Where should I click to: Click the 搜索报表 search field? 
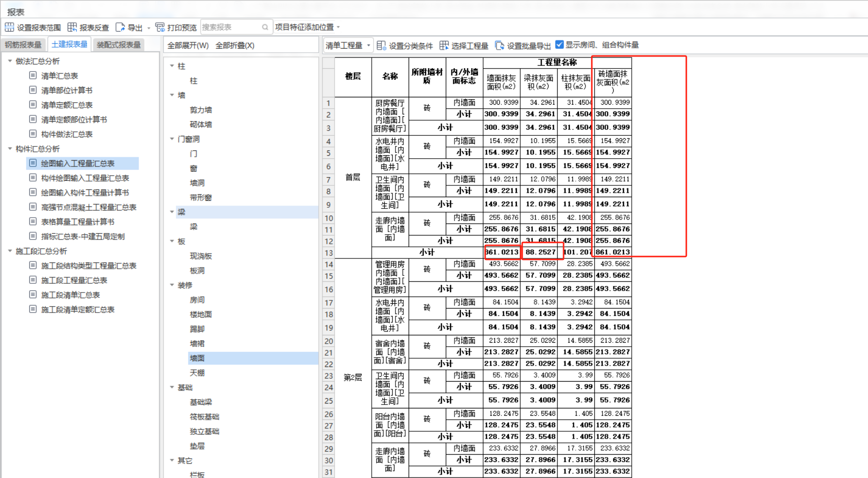tap(236, 27)
